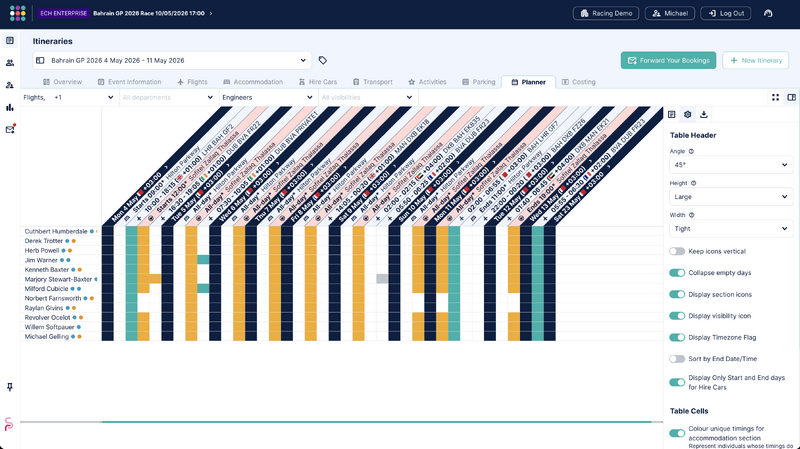Select Revolver Ocelot row name
The height and width of the screenshot is (449, 800).
coord(47,317)
